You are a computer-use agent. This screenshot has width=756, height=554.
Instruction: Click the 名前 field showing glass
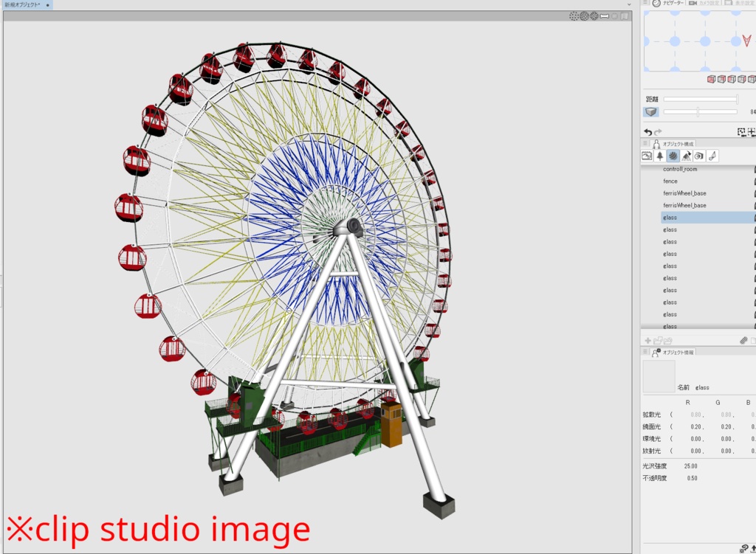701,387
